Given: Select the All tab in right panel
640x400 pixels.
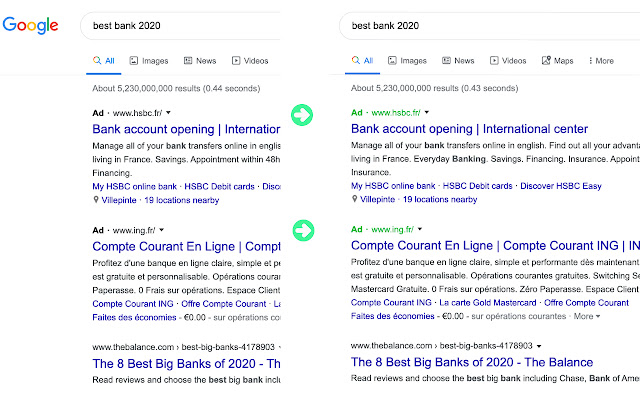Looking at the screenshot, I should click(x=360, y=61).
